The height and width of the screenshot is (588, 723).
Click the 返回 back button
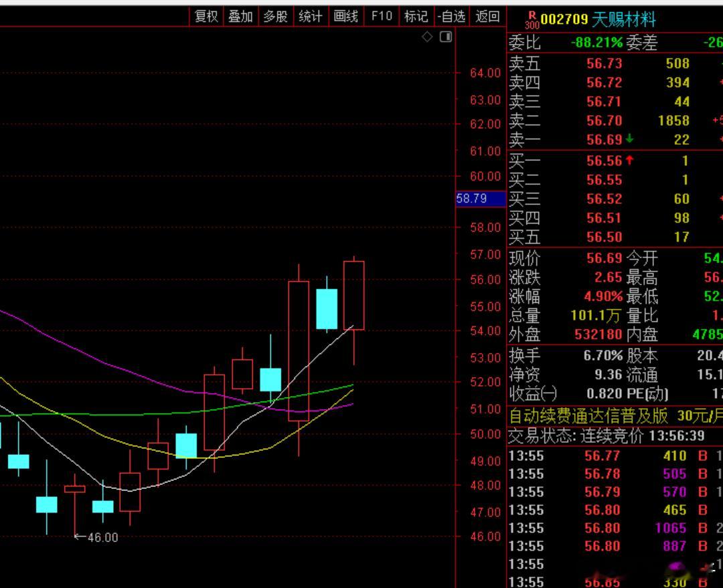click(x=487, y=17)
